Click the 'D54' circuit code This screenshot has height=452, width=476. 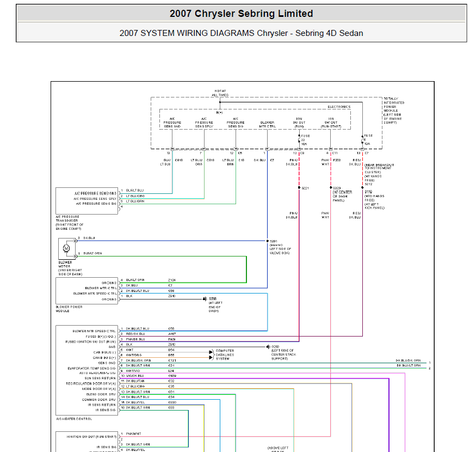click(171, 350)
